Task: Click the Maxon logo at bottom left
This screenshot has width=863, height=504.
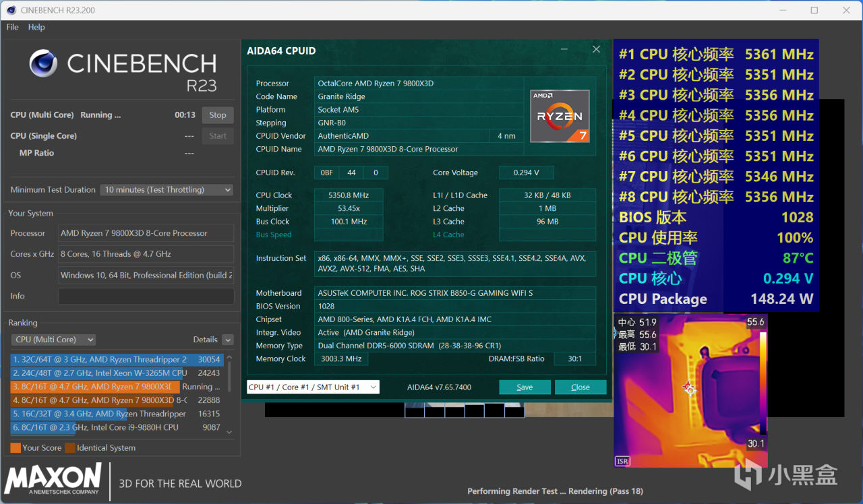Action: coord(53,479)
